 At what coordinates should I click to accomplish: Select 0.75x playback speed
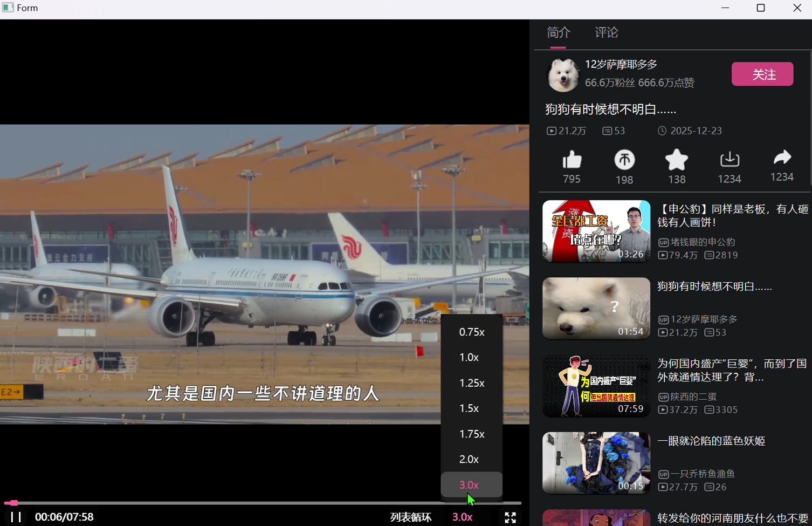472,332
